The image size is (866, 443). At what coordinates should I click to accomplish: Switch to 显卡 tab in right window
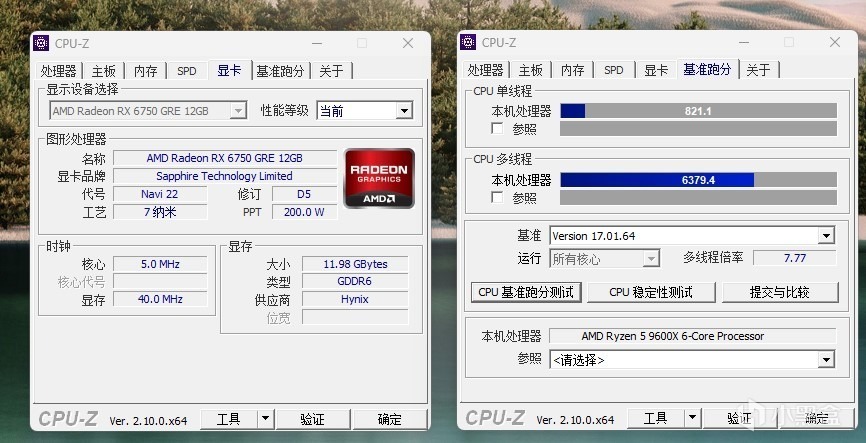pyautogui.click(x=656, y=70)
